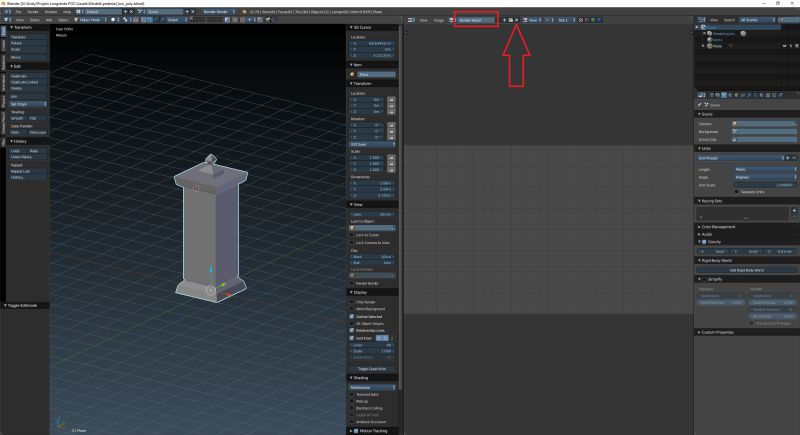800x435 pixels.
Task: Open the Object Mode selector dropdown
Action: [x=91, y=20]
